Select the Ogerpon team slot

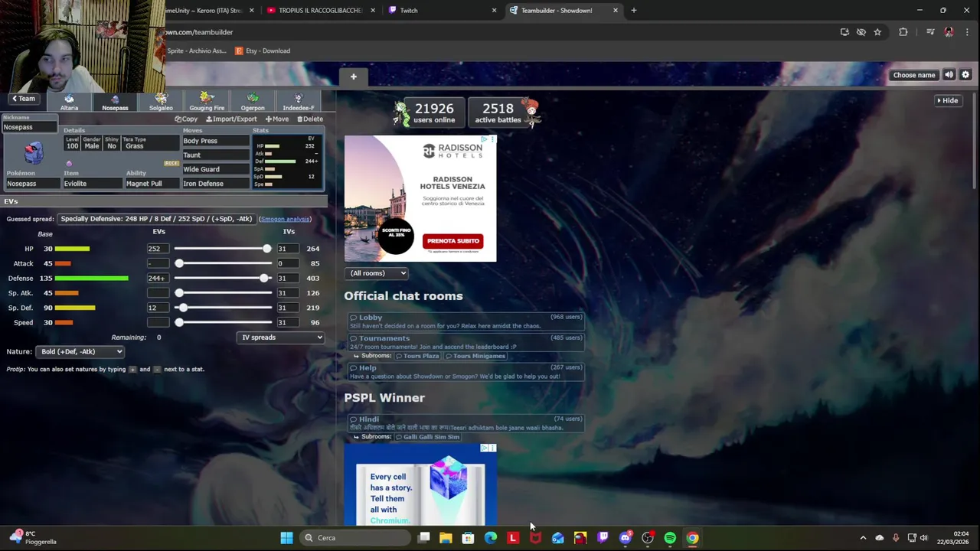[x=253, y=102]
